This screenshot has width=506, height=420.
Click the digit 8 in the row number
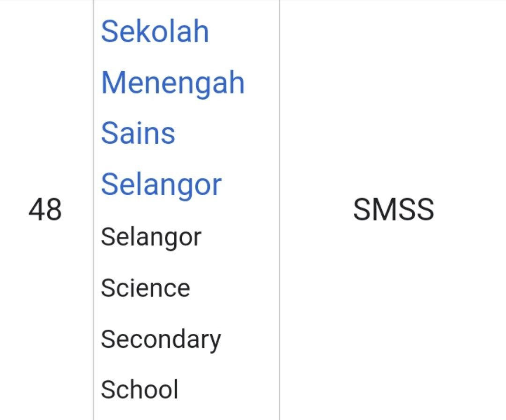[53, 210]
